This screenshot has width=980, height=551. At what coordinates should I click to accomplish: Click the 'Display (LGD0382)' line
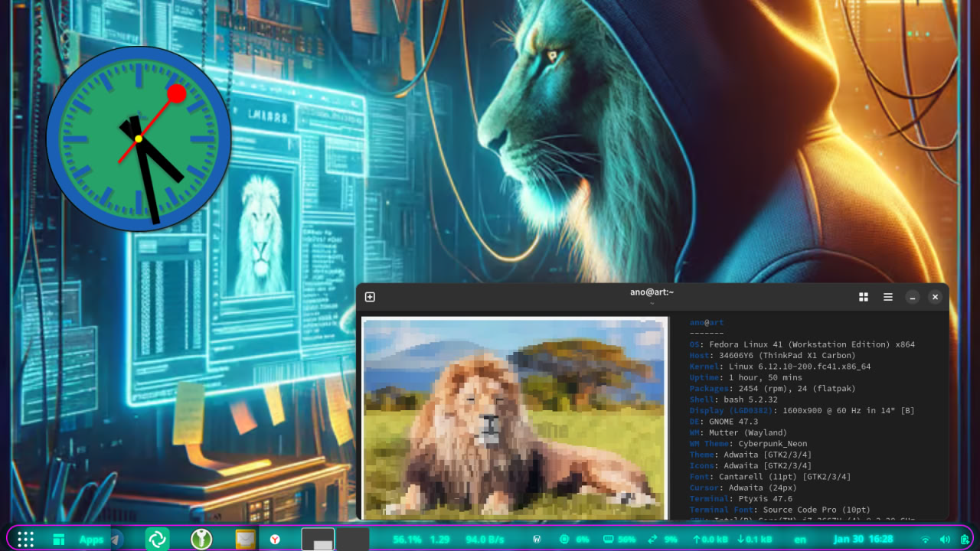click(x=802, y=410)
